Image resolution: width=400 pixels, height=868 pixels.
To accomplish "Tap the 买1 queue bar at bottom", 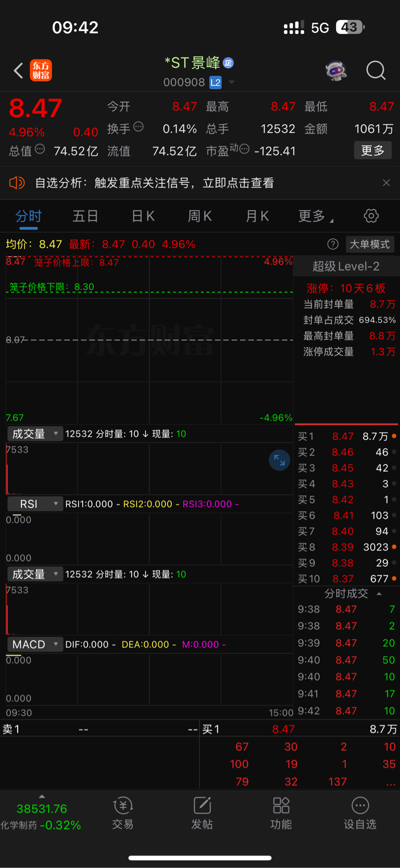I will coord(299,729).
